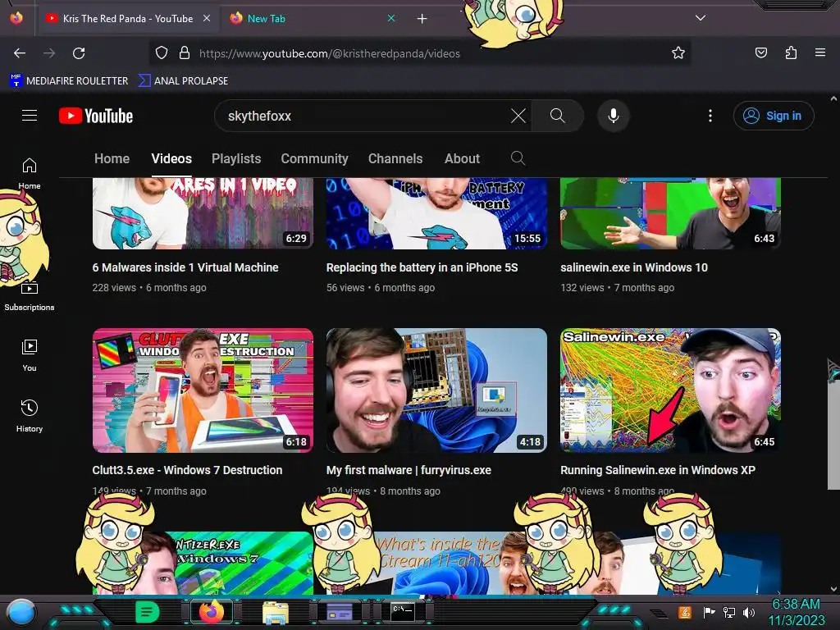Click the scrollbar down arrow
This screenshot has width=840, height=630.
point(833,589)
